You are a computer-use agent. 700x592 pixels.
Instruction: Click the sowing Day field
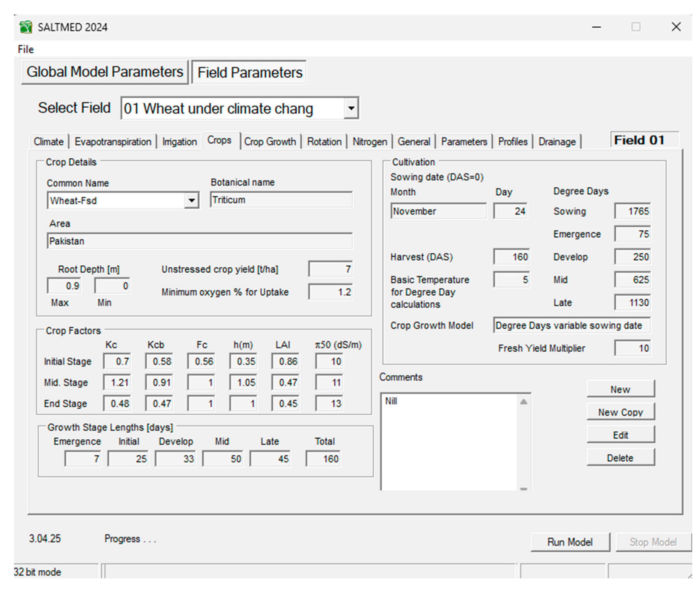pos(510,211)
